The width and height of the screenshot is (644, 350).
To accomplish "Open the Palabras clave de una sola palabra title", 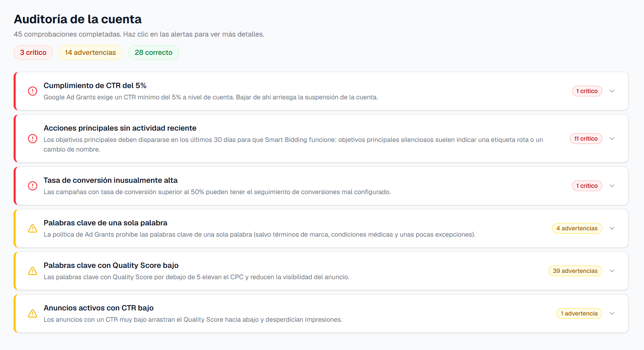I will point(105,223).
